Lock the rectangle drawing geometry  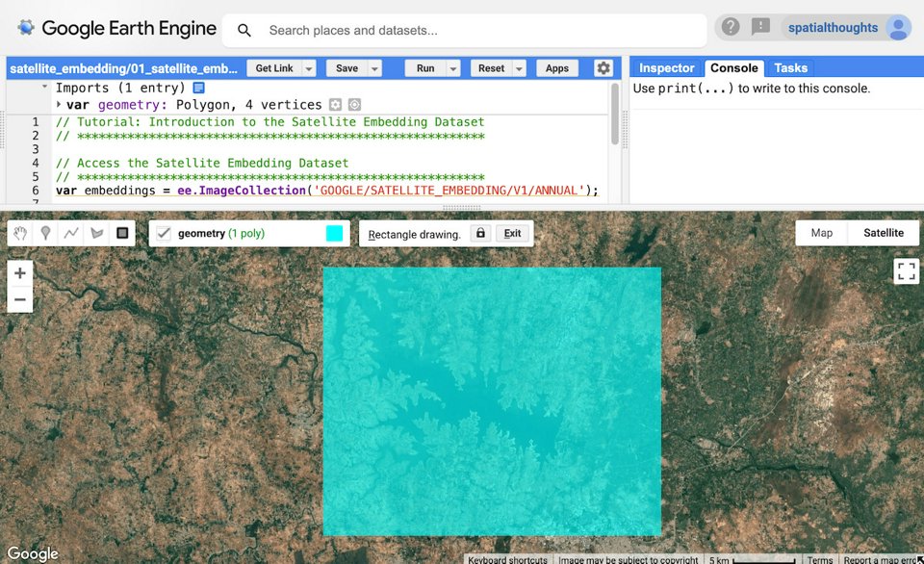(x=481, y=233)
